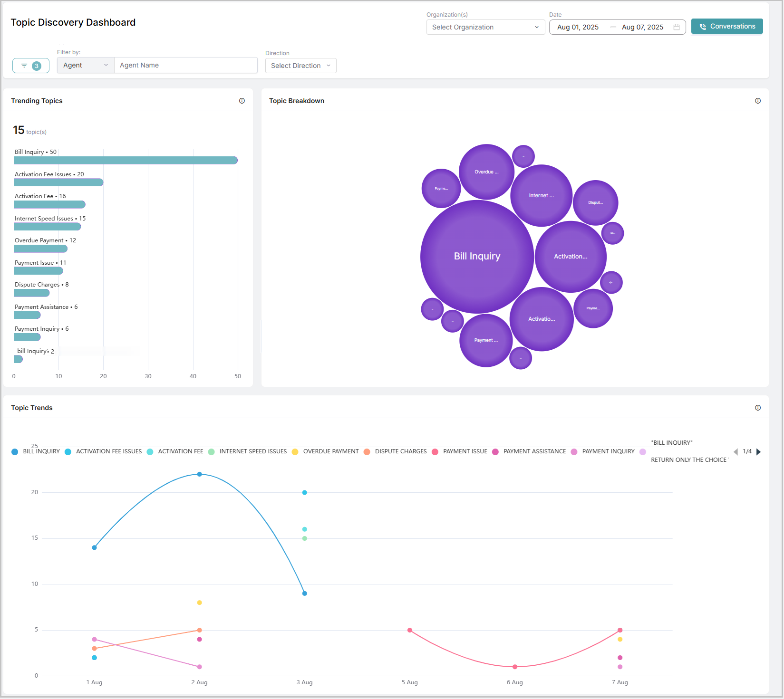
Task: Click the Conversations button
Action: [727, 26]
